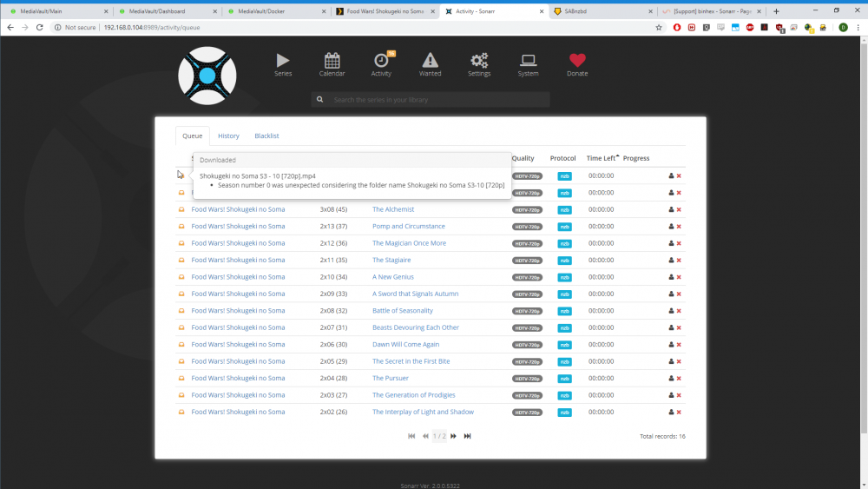Click the page vertical scrollbar
The height and width of the screenshot is (489, 868).
coord(864,238)
